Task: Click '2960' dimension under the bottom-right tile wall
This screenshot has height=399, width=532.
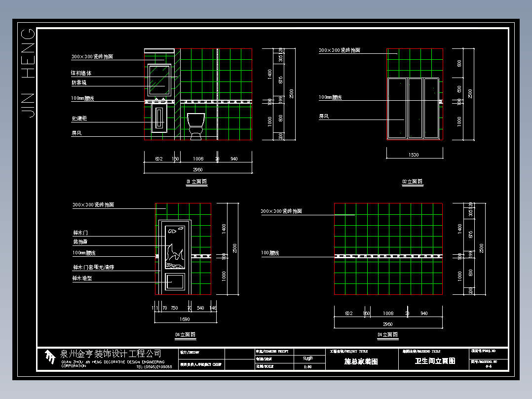Action: coord(388,324)
